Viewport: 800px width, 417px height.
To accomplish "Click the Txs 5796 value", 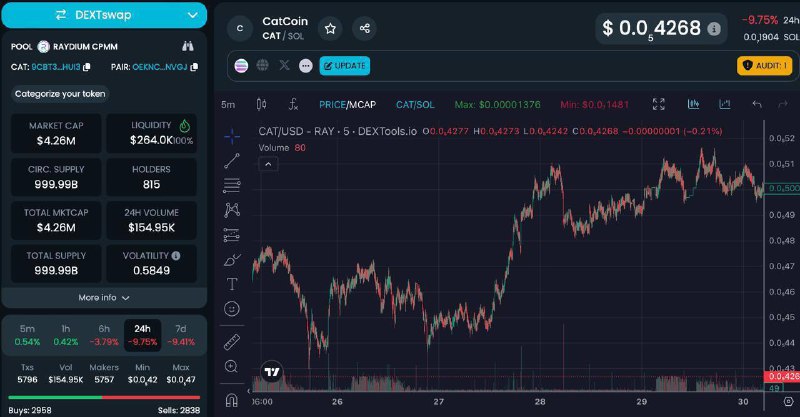I will click(27, 380).
